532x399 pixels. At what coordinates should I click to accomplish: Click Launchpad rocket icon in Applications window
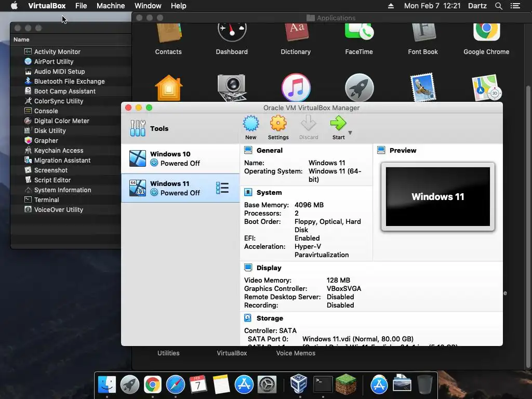click(359, 87)
